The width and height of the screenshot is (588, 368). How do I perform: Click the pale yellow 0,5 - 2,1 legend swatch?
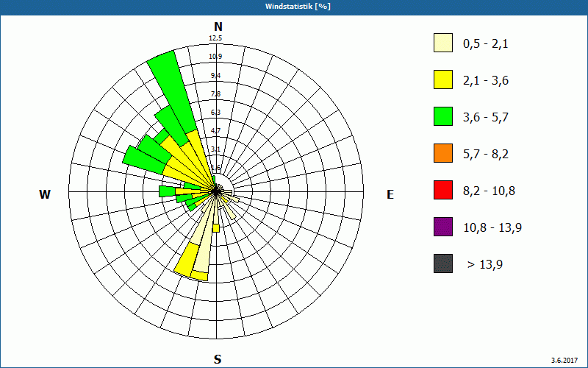tap(443, 43)
